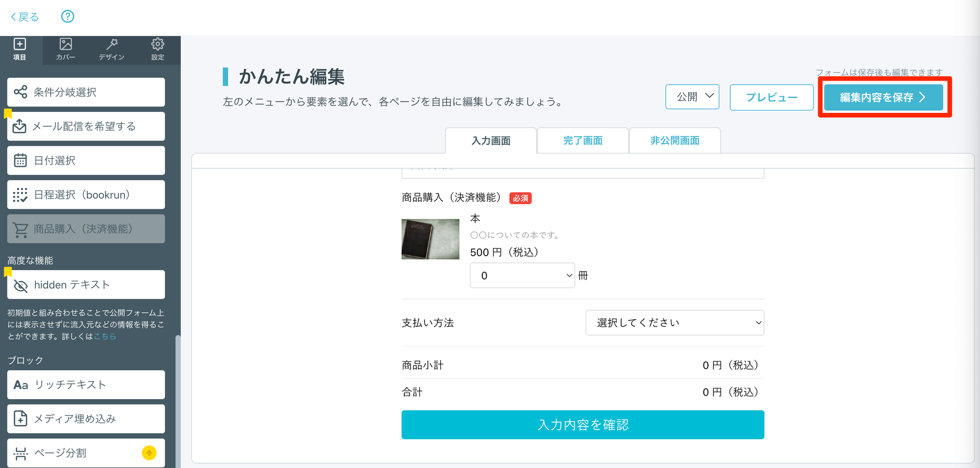
Task: Follow the こちら details link
Action: click(105, 337)
